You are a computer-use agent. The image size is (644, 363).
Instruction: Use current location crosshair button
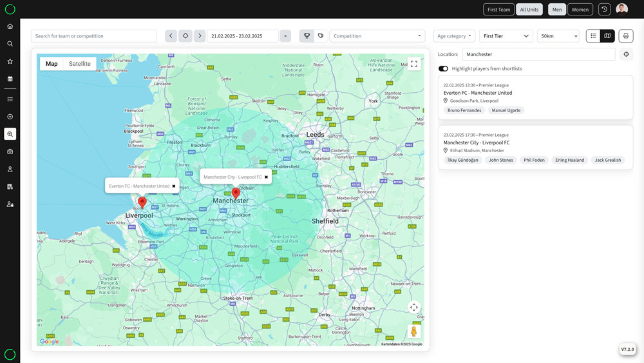coord(626,54)
